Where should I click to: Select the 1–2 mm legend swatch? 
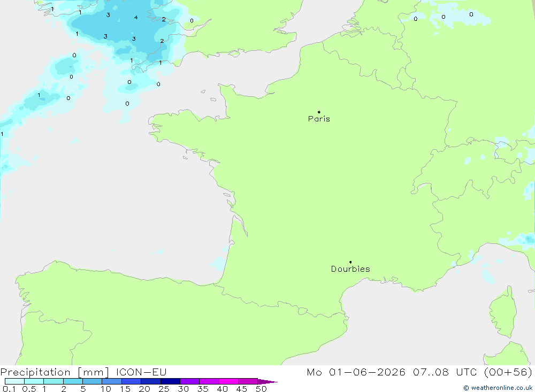pyautogui.click(x=53, y=381)
